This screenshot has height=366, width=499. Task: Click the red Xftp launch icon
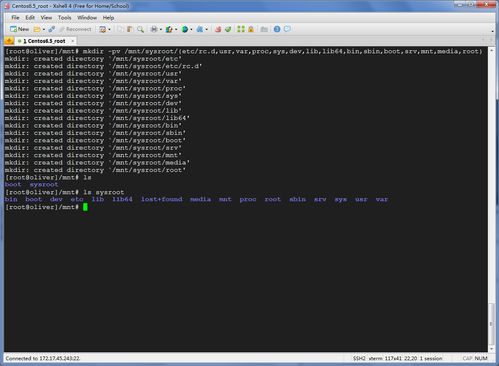pos(218,29)
